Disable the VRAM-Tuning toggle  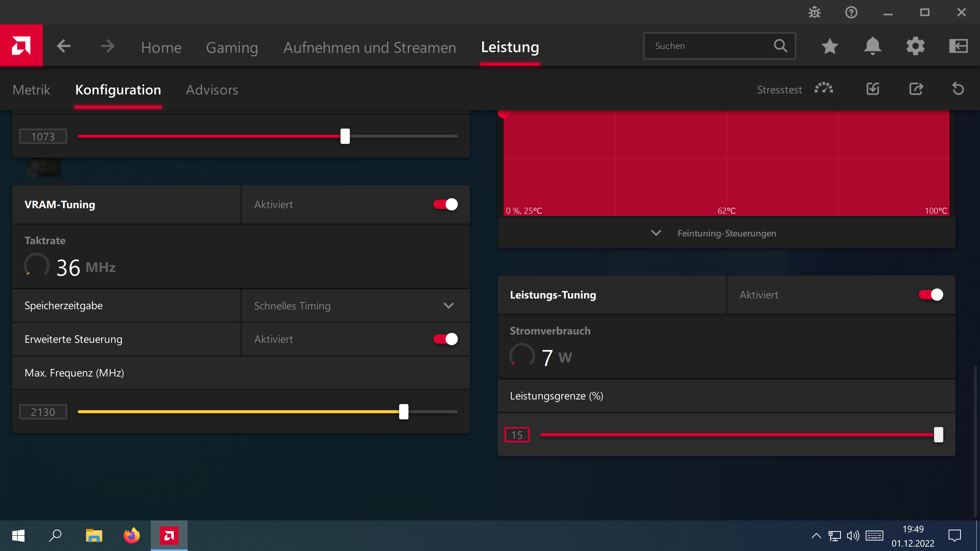click(446, 205)
